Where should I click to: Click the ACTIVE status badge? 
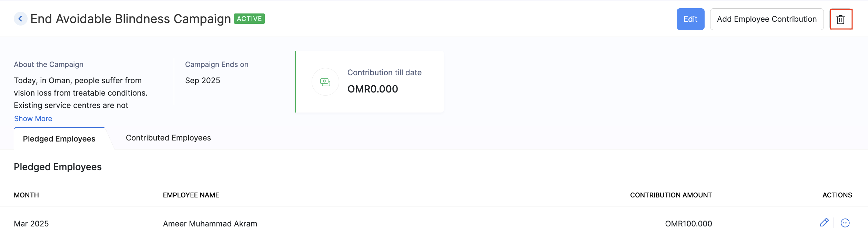tap(249, 18)
